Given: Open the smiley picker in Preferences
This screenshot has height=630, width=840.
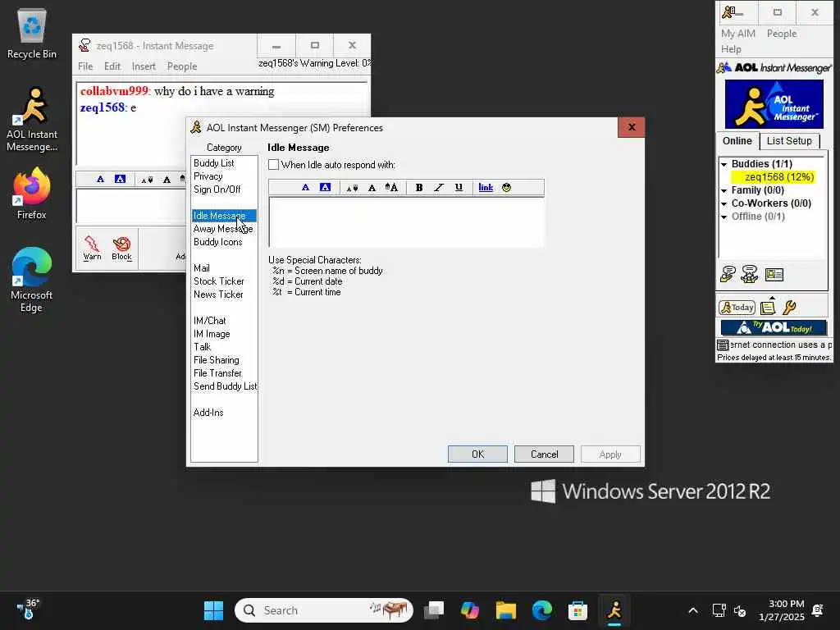Looking at the screenshot, I should [x=506, y=188].
